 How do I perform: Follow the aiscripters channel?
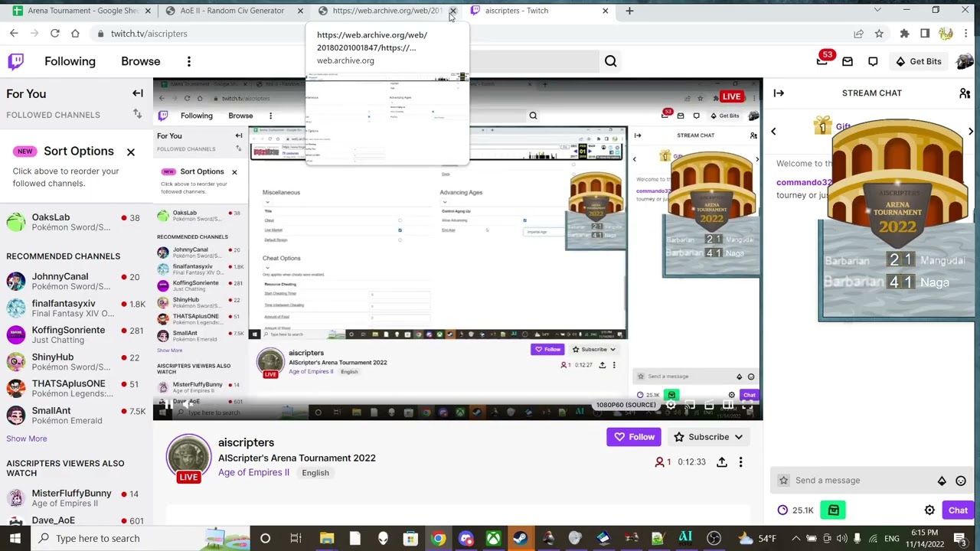point(634,437)
